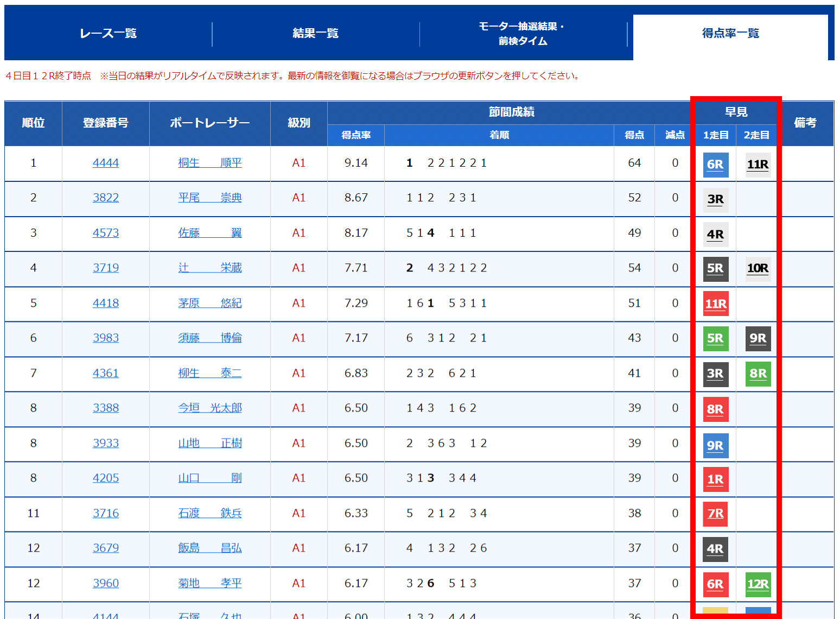The height and width of the screenshot is (619, 840).
Task: Open race 6R badge for 桐生順平
Action: point(715,165)
